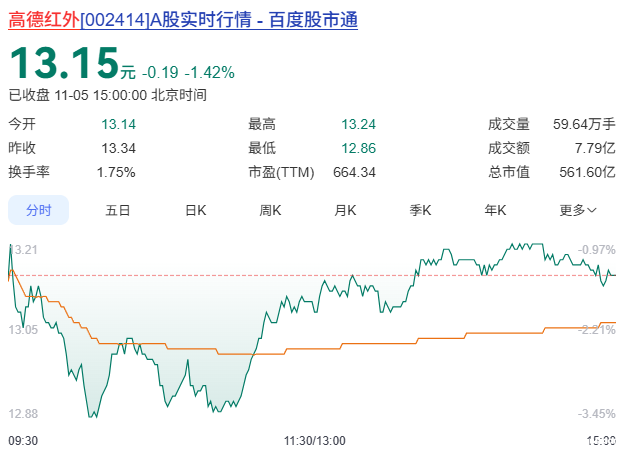Image resolution: width=632 pixels, height=456 pixels.
Task: Open the 高德红外 A股实时行情 title link
Action: (x=183, y=20)
